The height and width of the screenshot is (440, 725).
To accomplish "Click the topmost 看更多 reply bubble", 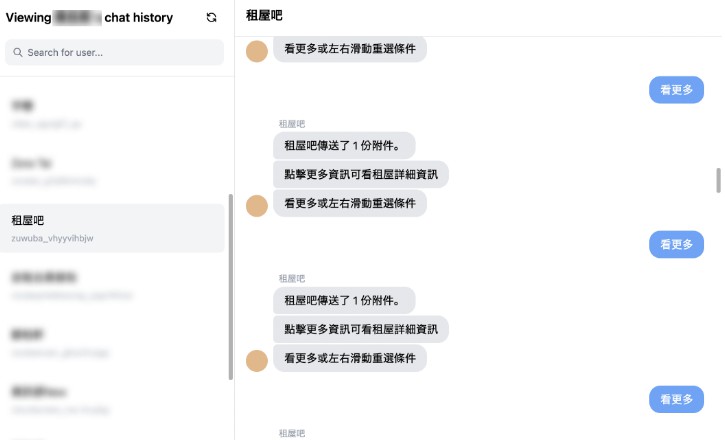I will 676,90.
